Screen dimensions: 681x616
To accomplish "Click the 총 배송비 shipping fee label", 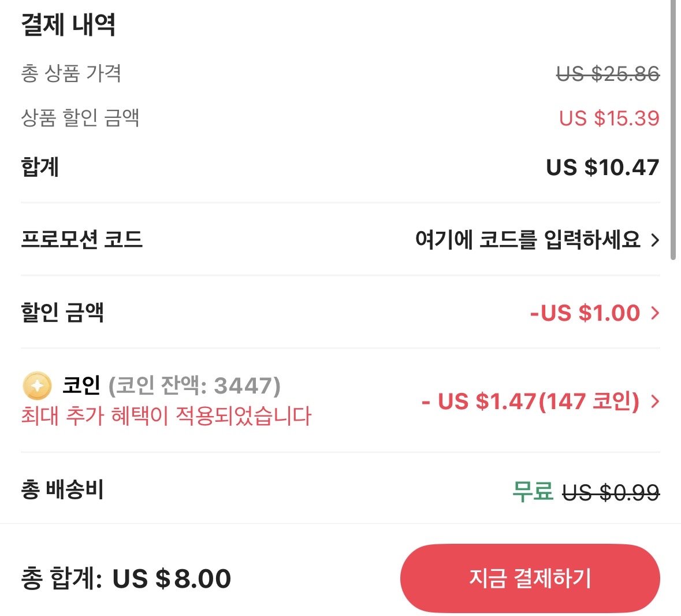I will [61, 489].
